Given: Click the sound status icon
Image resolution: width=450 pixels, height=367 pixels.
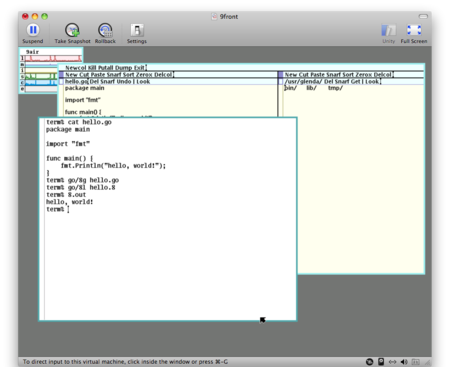Looking at the screenshot, I should 404,362.
